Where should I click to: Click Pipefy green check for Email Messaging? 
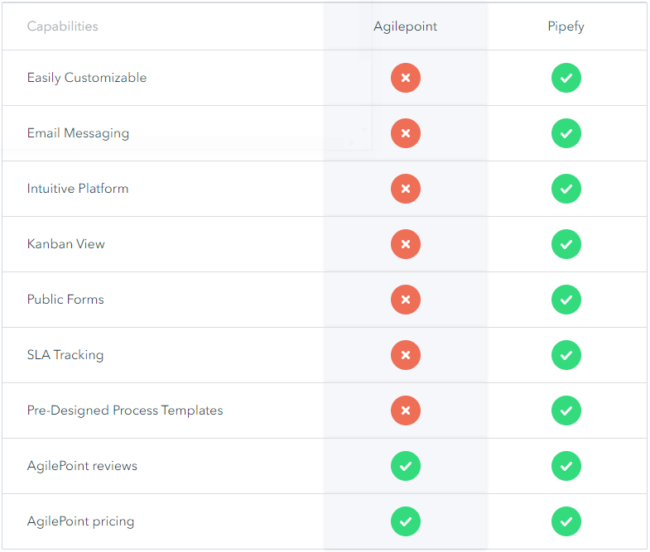pyautogui.click(x=566, y=133)
